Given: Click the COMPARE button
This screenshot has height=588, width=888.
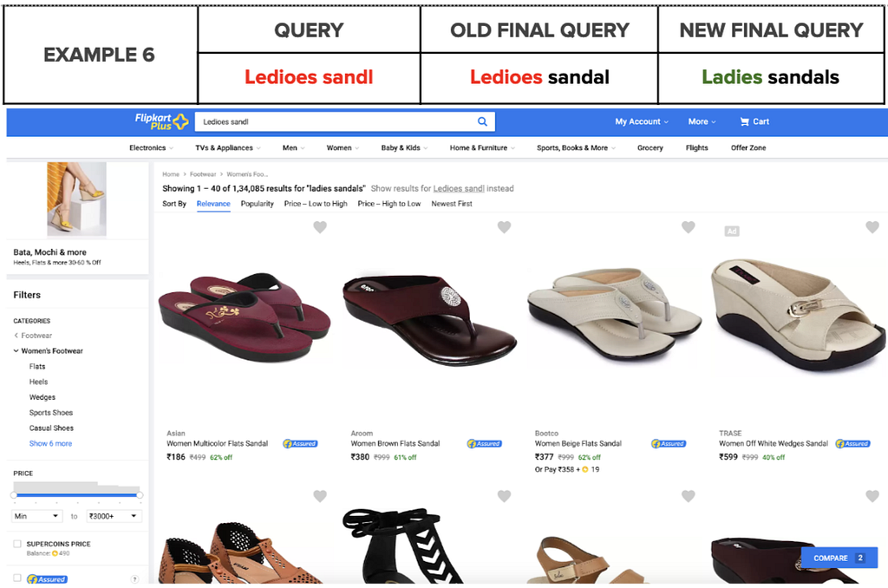Looking at the screenshot, I should [839, 558].
